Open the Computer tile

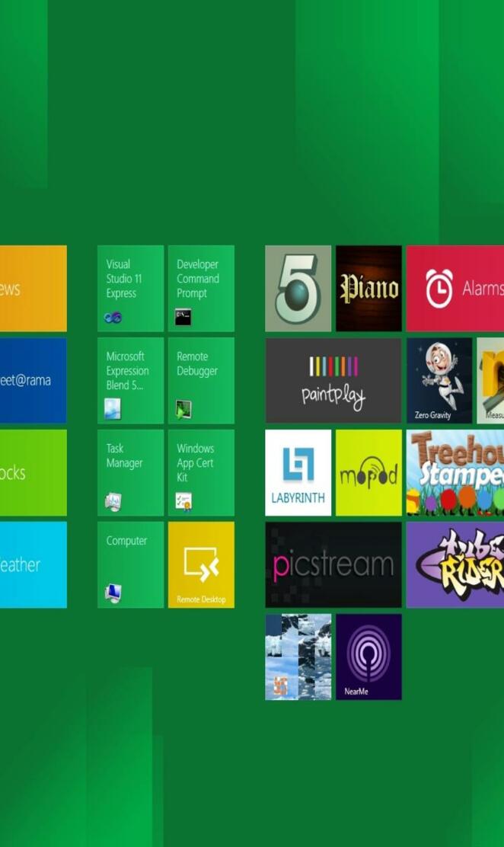tap(130, 564)
